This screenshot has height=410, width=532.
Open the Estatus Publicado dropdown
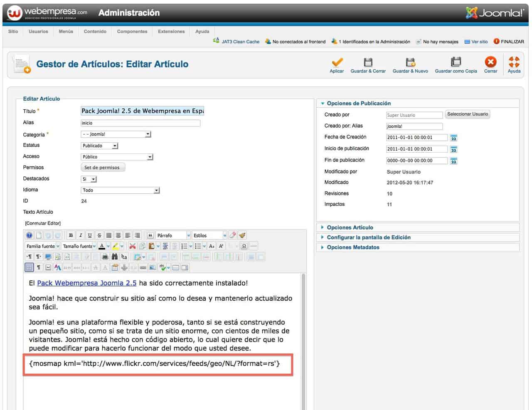100,146
